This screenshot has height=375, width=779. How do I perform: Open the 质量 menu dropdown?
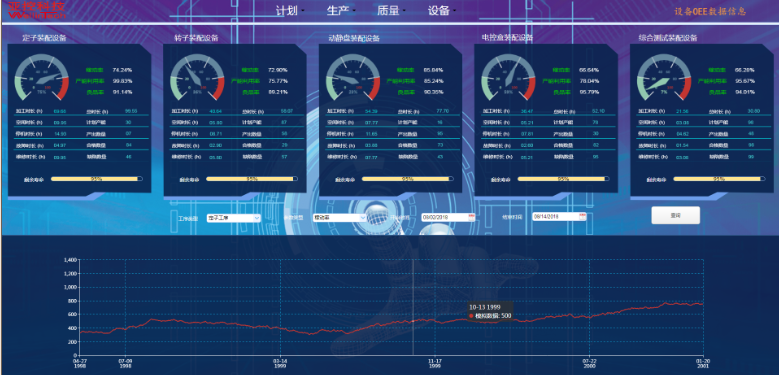click(x=390, y=11)
